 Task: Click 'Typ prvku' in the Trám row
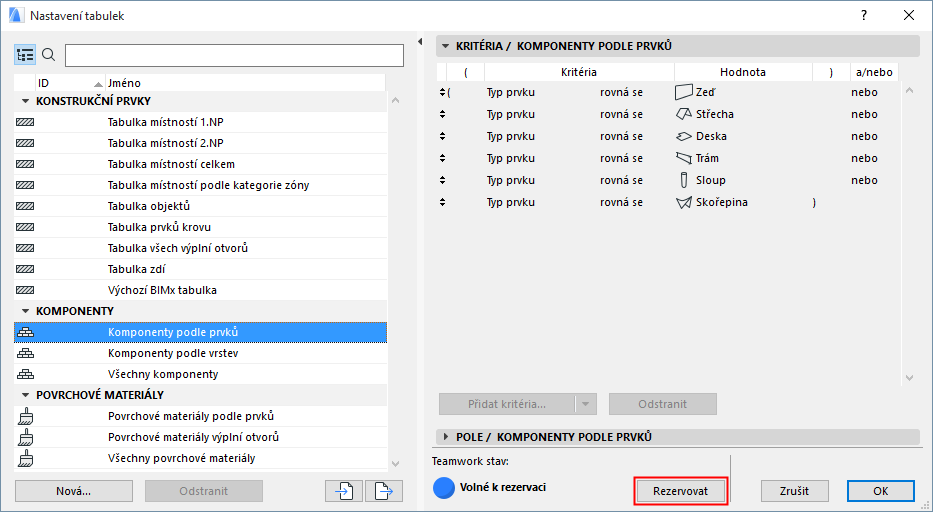511,158
